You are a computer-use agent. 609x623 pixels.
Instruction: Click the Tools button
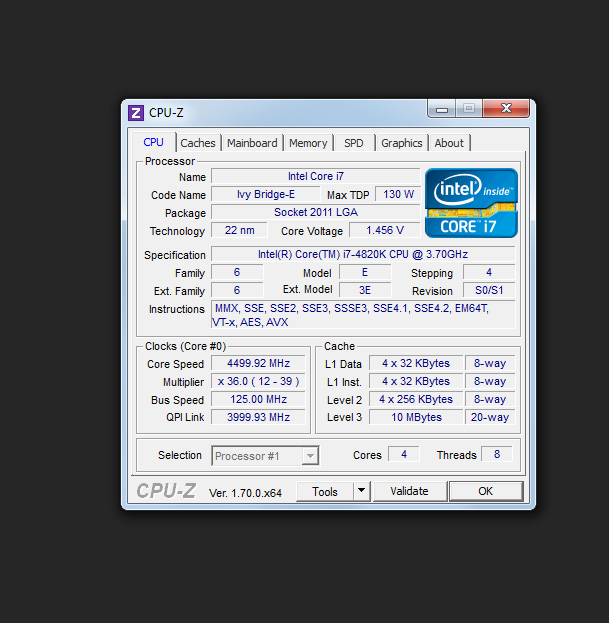(325, 491)
